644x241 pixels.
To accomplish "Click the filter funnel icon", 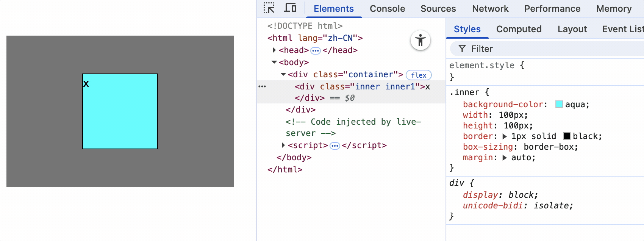I will [462, 49].
